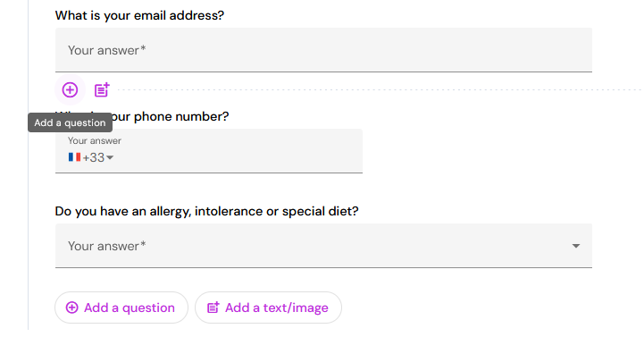Select the email address question title
This screenshot has width=644, height=337.
click(x=139, y=15)
